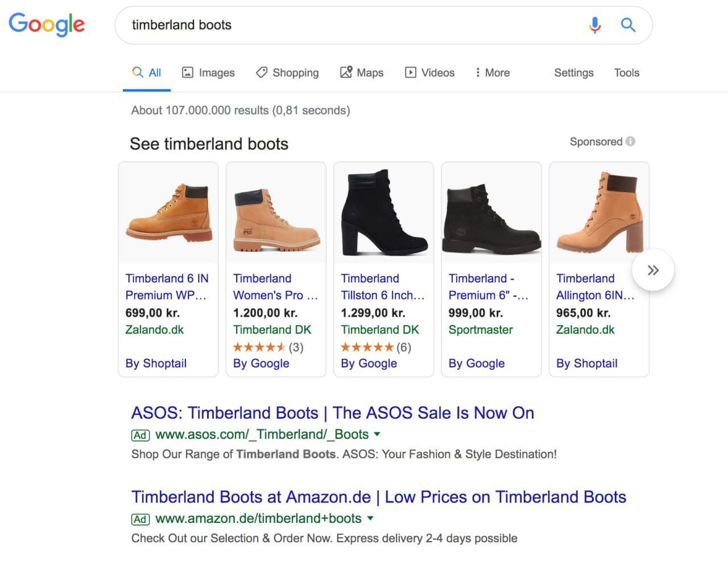Click the Sponsored label
This screenshot has height=570, width=728.
(596, 142)
